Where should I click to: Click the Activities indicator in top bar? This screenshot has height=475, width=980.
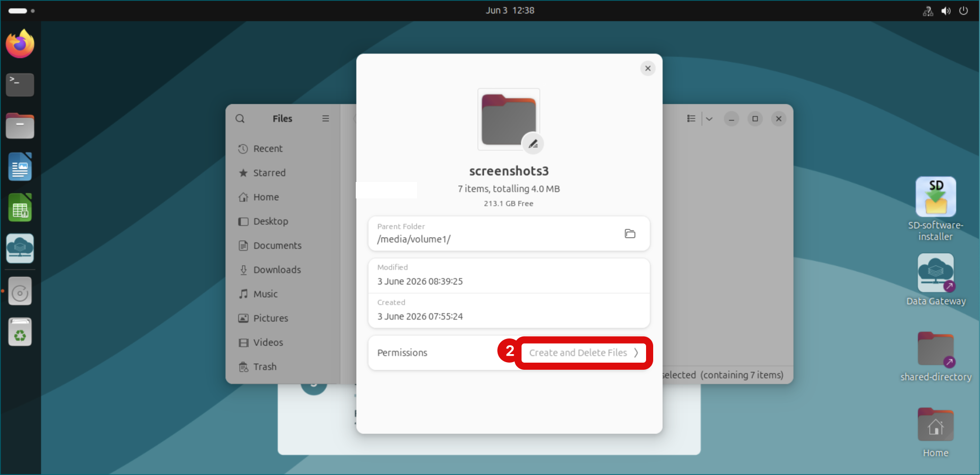(x=21, y=10)
